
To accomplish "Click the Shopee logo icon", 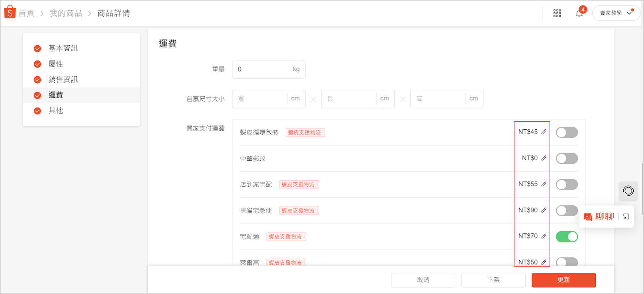I will (x=10, y=12).
